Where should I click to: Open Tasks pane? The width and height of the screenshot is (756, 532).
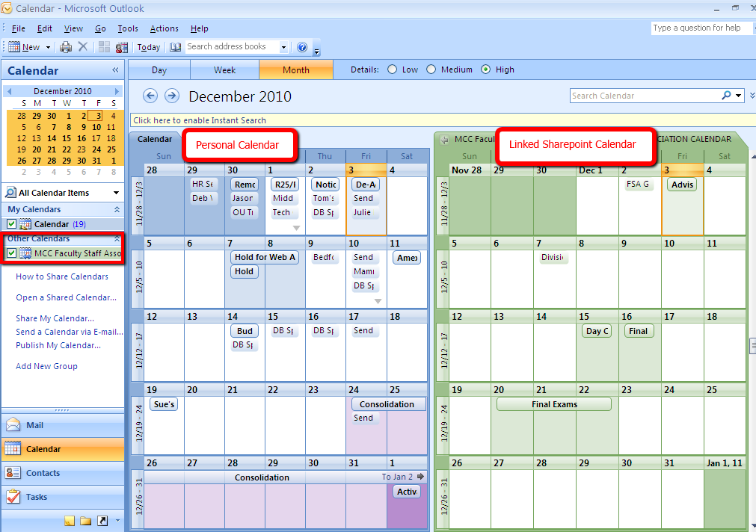click(63, 497)
